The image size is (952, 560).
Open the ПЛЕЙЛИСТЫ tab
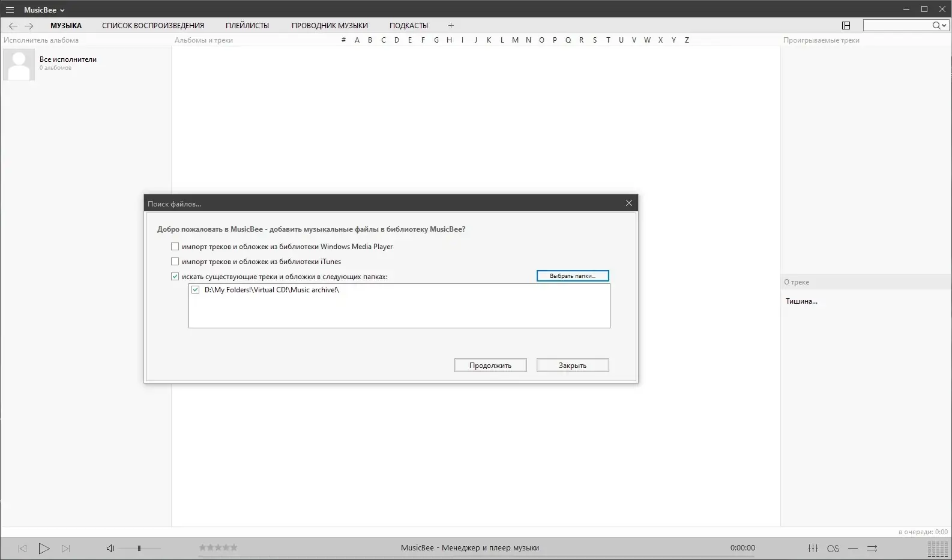click(x=247, y=26)
